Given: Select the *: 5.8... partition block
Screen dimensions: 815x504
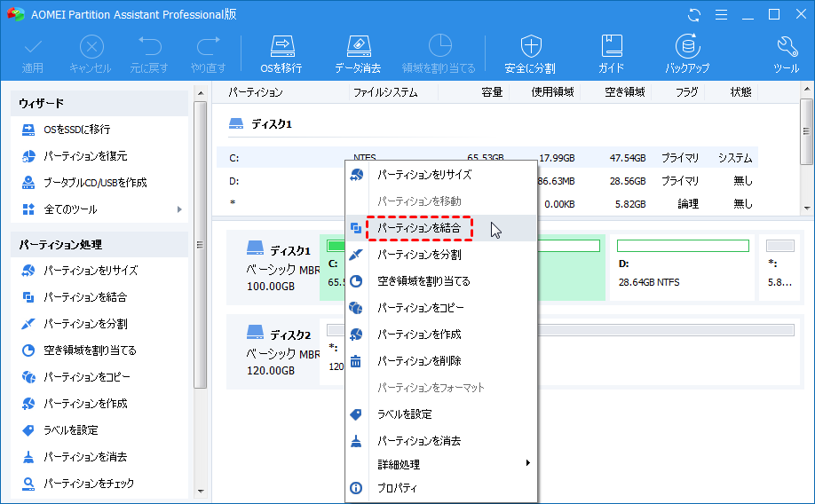Looking at the screenshot, I should (x=780, y=268).
